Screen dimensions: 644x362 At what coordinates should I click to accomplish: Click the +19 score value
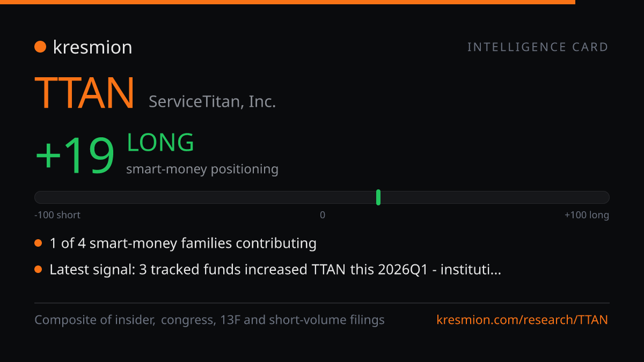click(x=75, y=156)
